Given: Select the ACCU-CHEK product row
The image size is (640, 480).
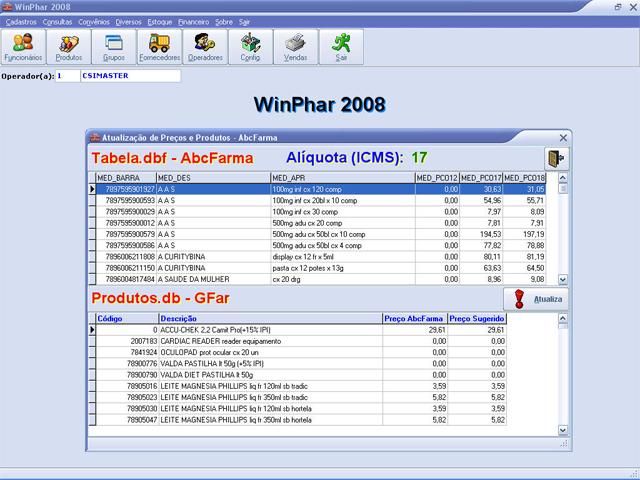Looking at the screenshot, I should point(297,330).
